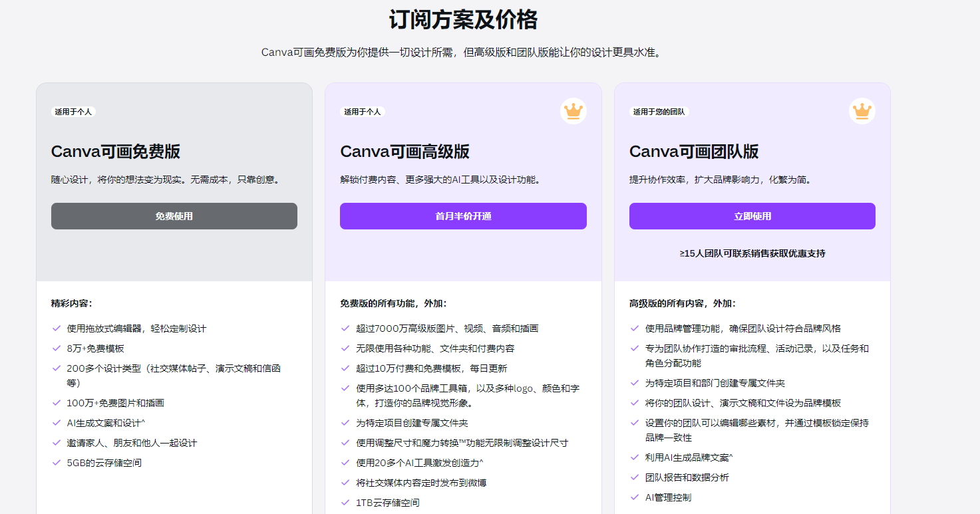980x514 pixels.
Task: Click checkmark beside 团队报告和数据分析
Action: [x=635, y=477]
